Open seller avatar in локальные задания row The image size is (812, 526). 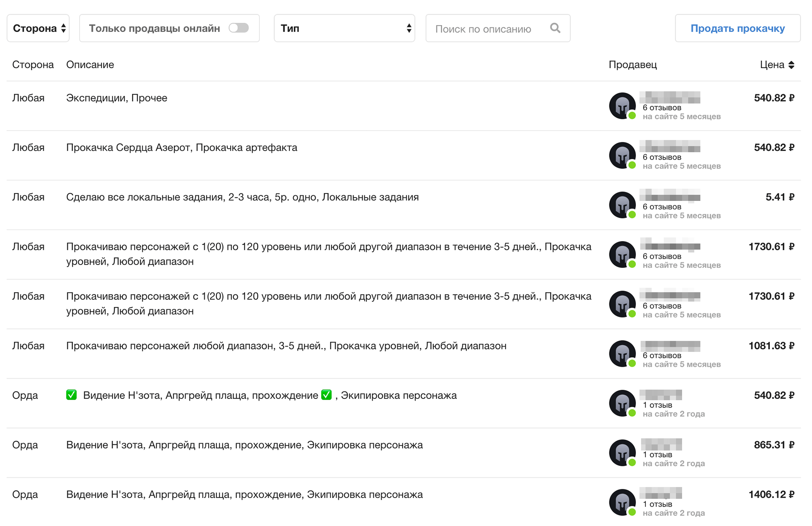click(622, 205)
